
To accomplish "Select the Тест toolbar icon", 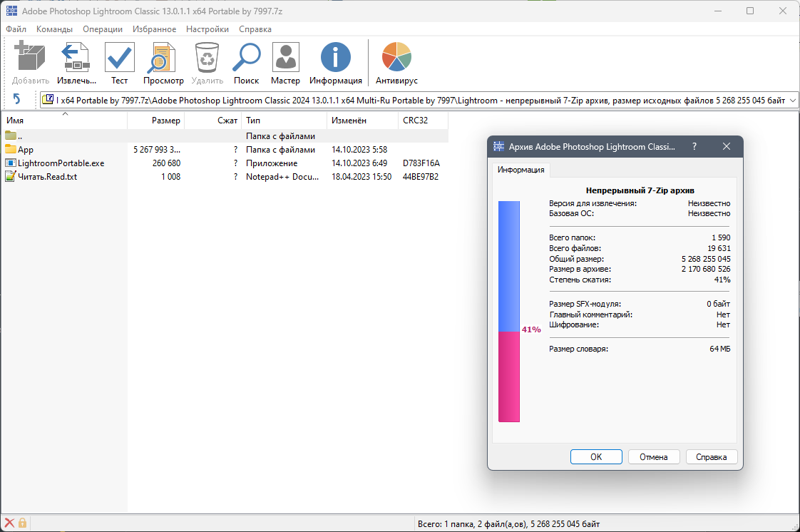I will tap(118, 58).
